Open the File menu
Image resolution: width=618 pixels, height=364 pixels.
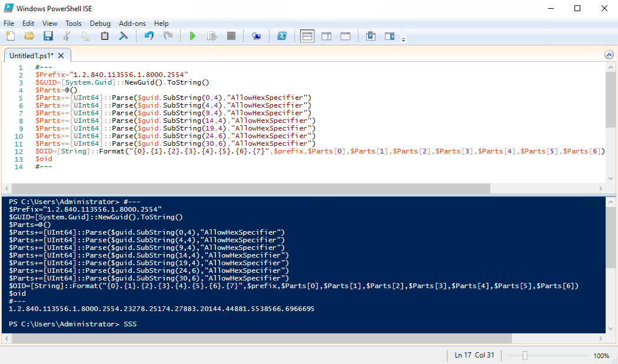click(x=9, y=24)
